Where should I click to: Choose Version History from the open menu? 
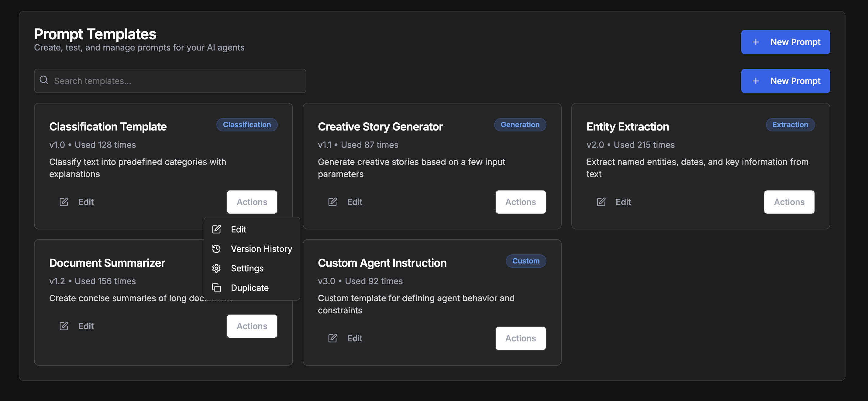(261, 249)
